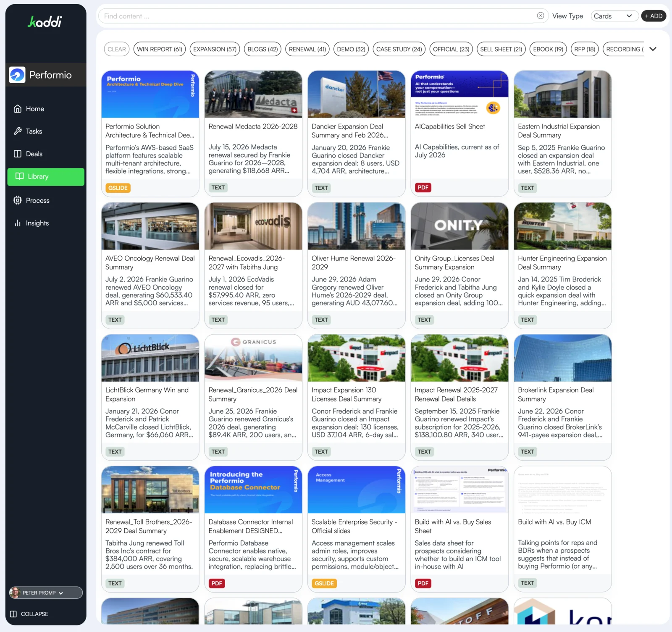Toggle the EBOOK (19) filter

(548, 49)
